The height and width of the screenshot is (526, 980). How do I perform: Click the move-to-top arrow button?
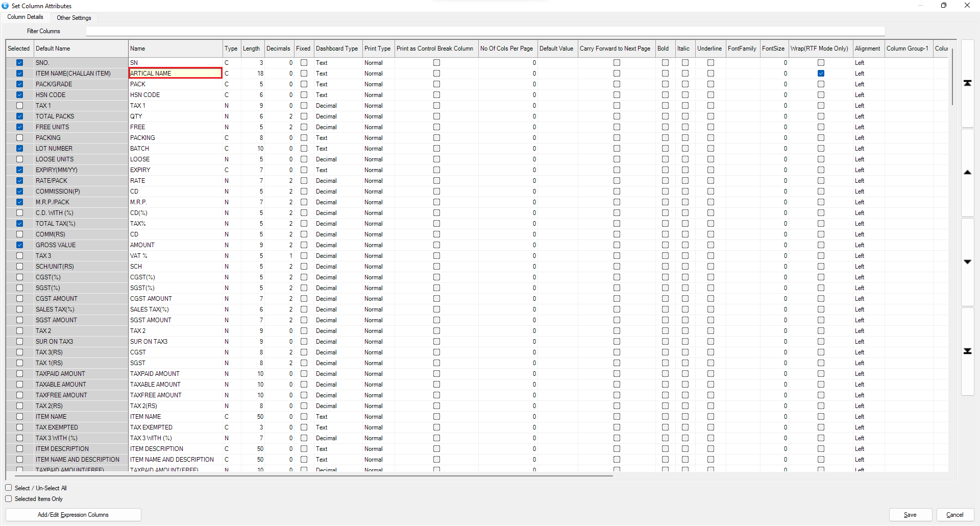[967, 83]
